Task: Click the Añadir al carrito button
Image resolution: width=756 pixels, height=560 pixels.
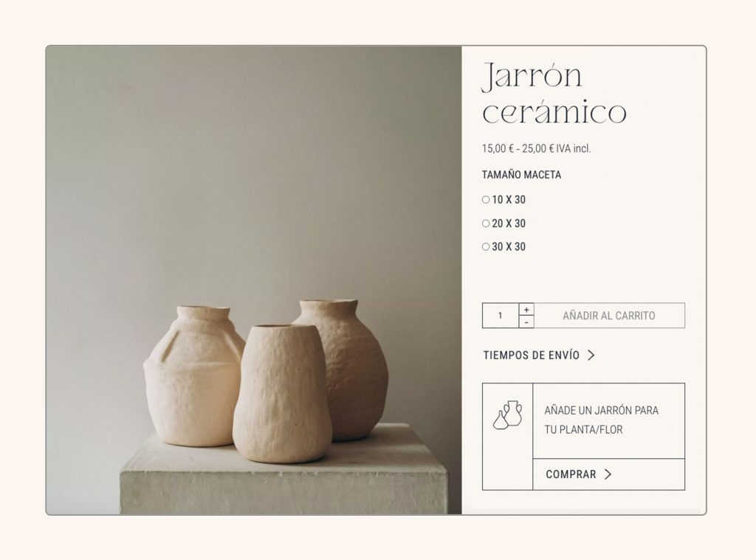Action: tap(609, 315)
